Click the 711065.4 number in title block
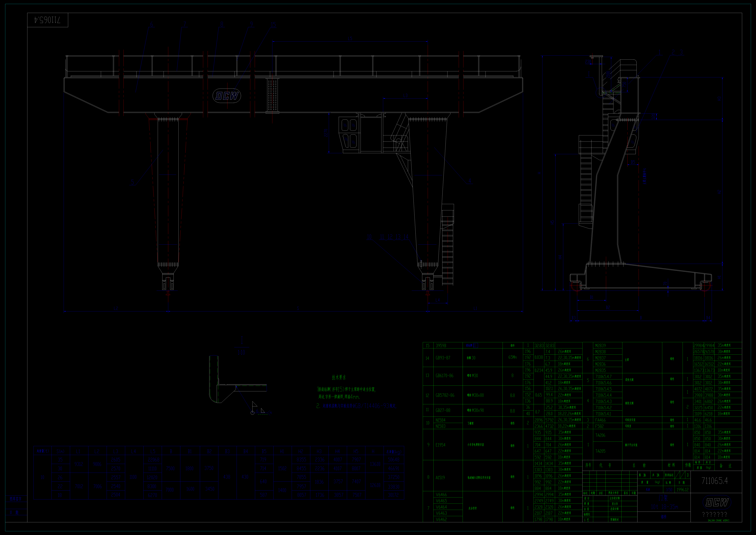The height and width of the screenshot is (535, 756). (715, 481)
